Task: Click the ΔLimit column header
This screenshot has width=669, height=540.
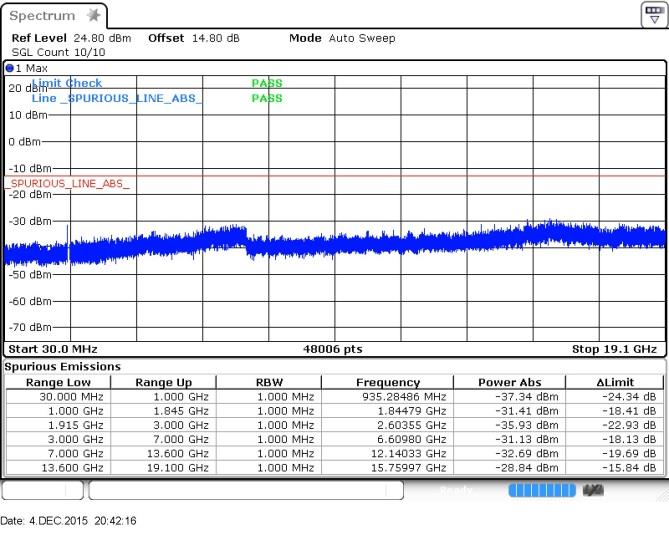Action: (x=615, y=382)
